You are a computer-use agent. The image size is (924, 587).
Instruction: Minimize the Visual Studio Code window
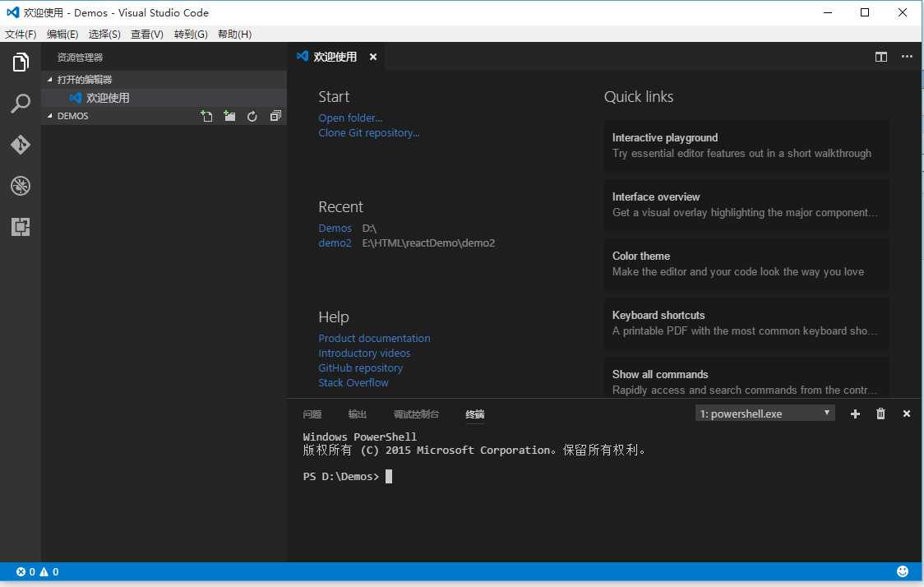click(x=827, y=12)
